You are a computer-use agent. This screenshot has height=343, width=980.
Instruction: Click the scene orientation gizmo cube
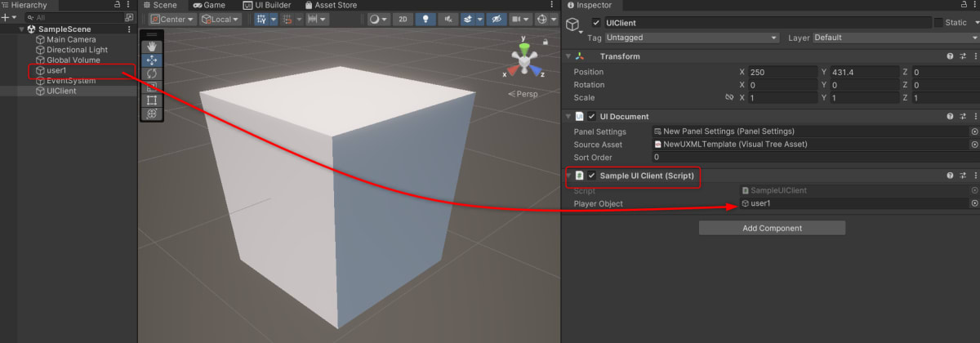522,60
